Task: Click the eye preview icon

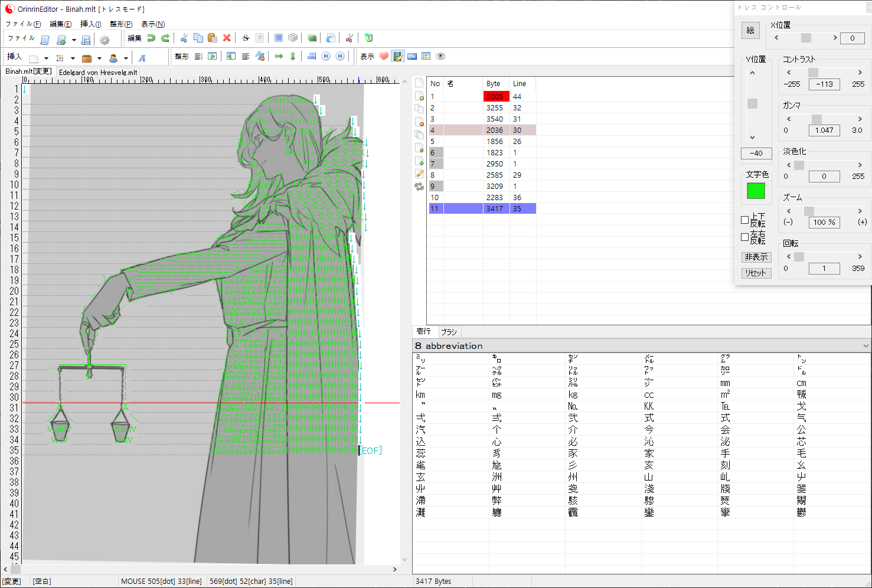Action: (x=440, y=57)
